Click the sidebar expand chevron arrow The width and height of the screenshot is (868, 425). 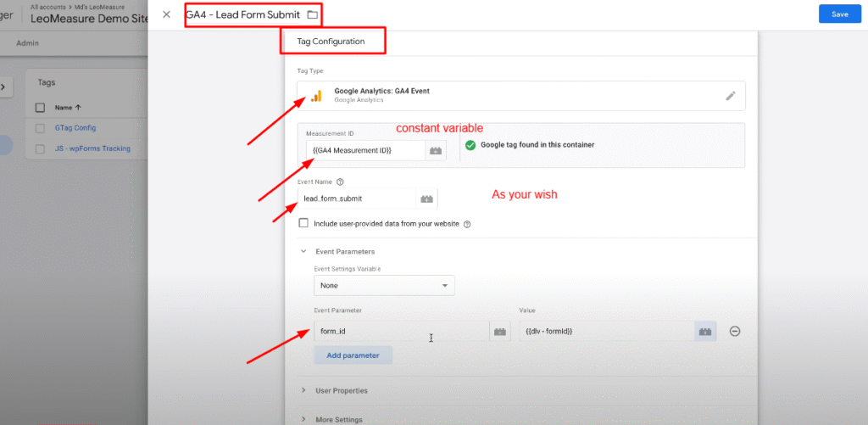3,87
